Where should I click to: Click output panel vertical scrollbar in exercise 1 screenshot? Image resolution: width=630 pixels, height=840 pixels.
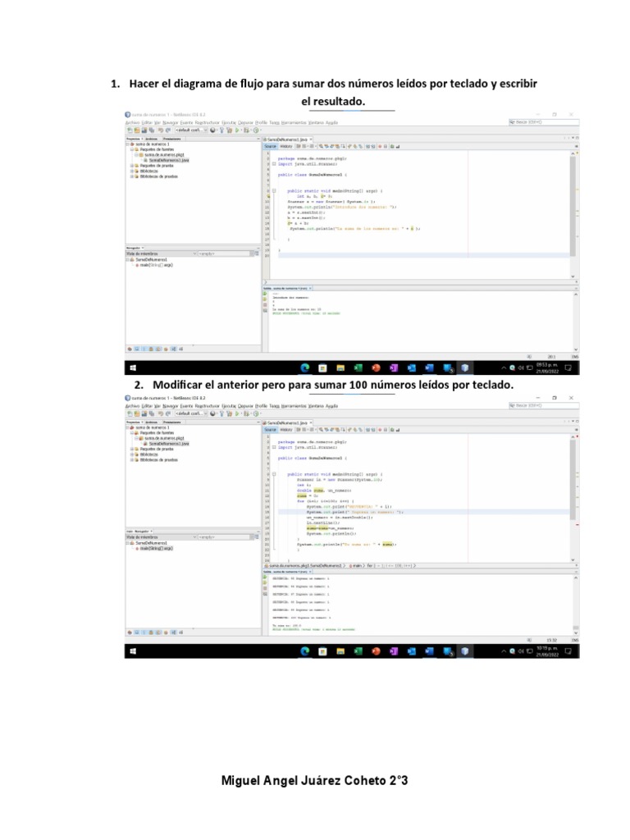(x=576, y=322)
